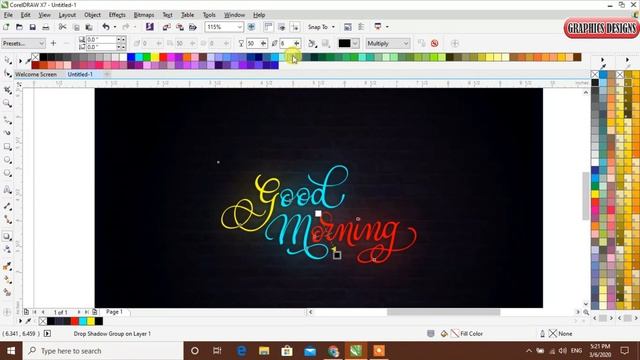Expand the application launcher dropdown arrow
640x360 pixels.
387,27
